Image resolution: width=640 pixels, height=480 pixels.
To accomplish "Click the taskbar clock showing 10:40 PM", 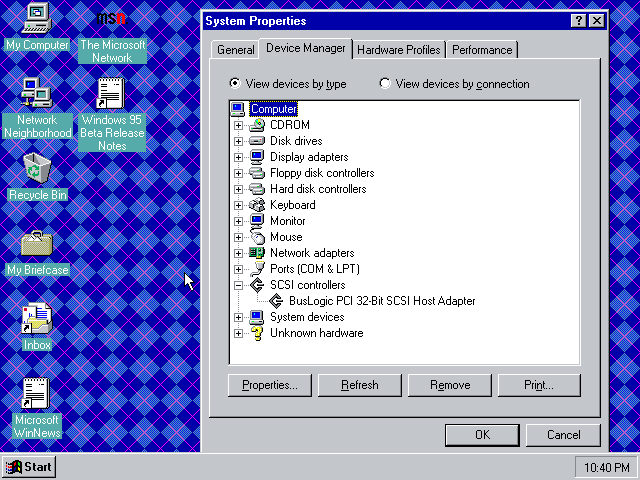I will click(x=607, y=467).
